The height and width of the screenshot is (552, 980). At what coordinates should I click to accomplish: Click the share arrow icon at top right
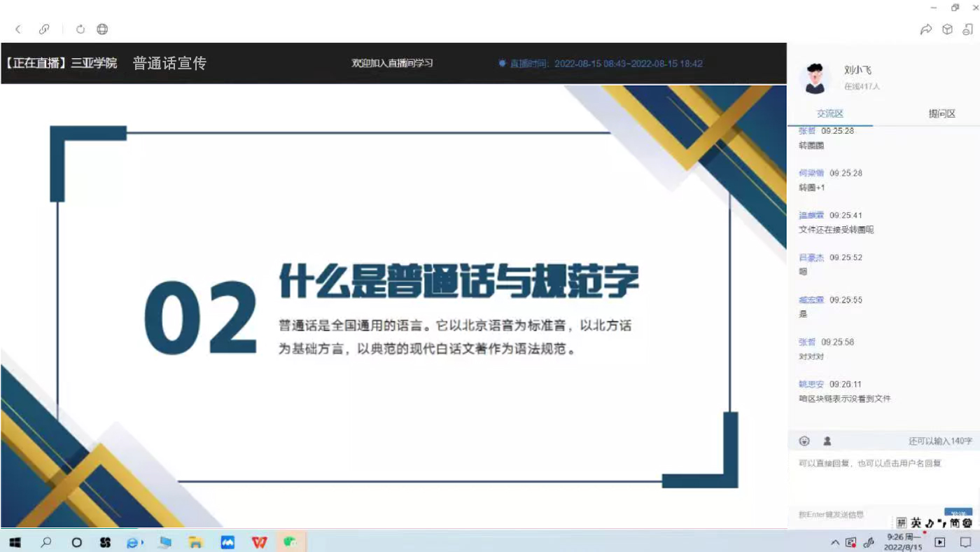(x=926, y=29)
